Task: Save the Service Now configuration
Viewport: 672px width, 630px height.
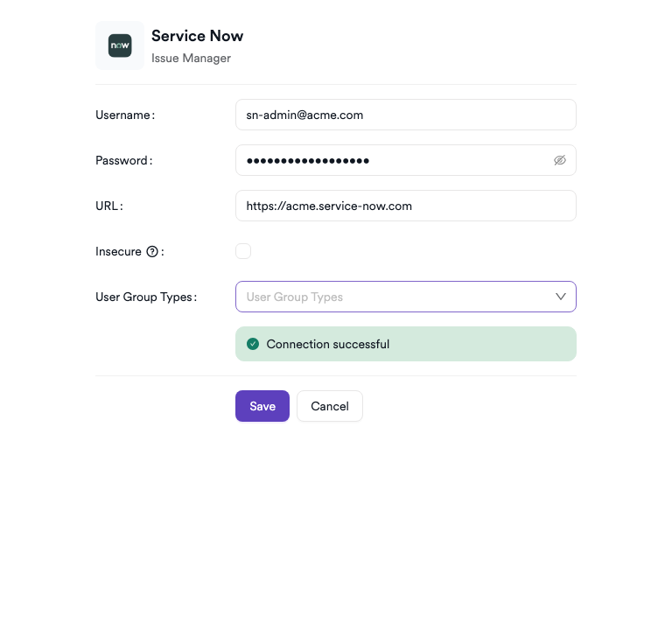Action: pos(262,406)
